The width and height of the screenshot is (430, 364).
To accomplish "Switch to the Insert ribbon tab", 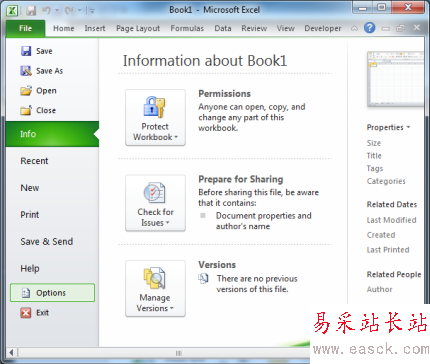I will 95,28.
